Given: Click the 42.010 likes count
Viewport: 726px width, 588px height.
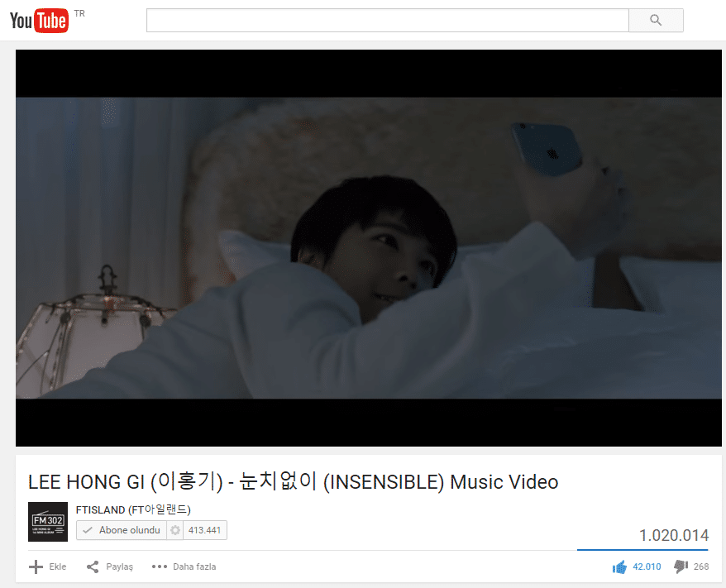Looking at the screenshot, I should [647, 566].
